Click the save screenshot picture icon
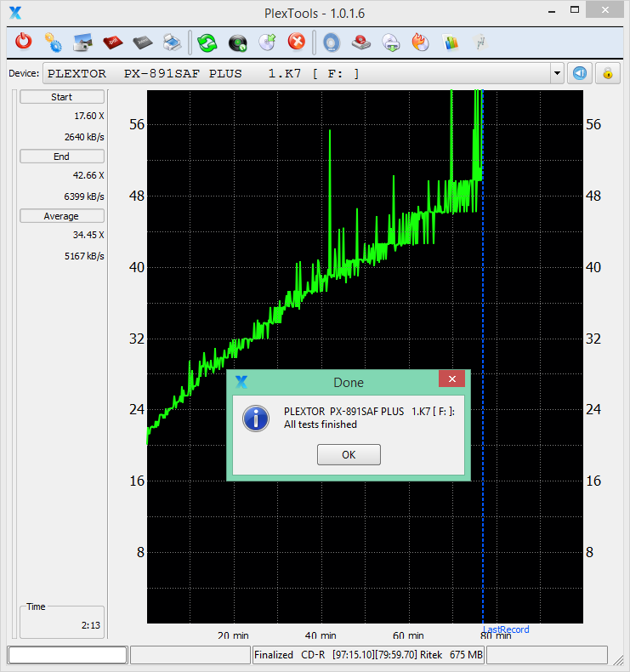630x672 pixels. tap(82, 43)
